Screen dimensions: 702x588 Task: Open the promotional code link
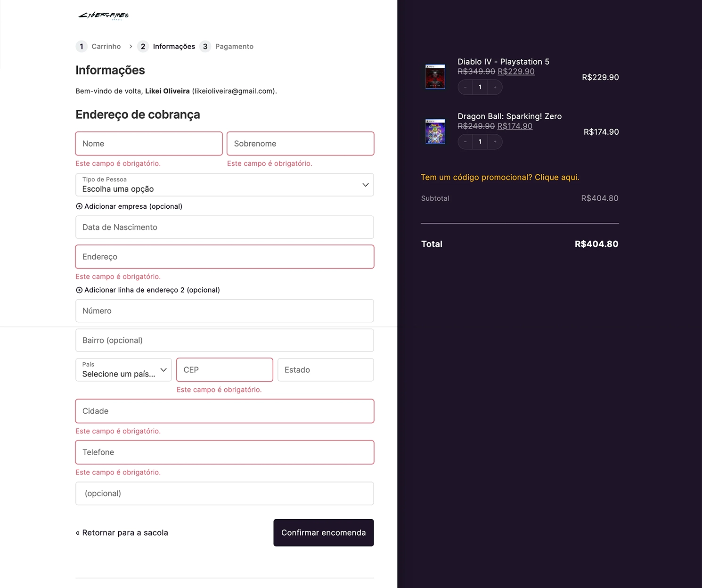[x=500, y=177]
